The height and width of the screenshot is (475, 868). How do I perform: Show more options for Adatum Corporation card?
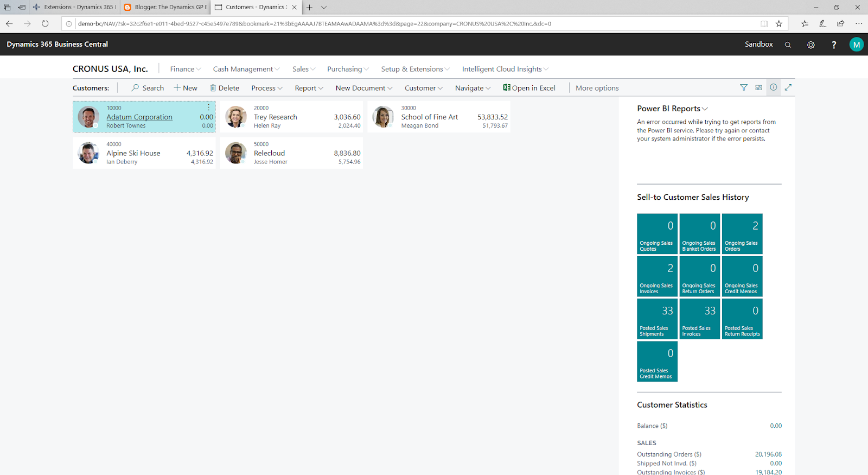click(209, 107)
